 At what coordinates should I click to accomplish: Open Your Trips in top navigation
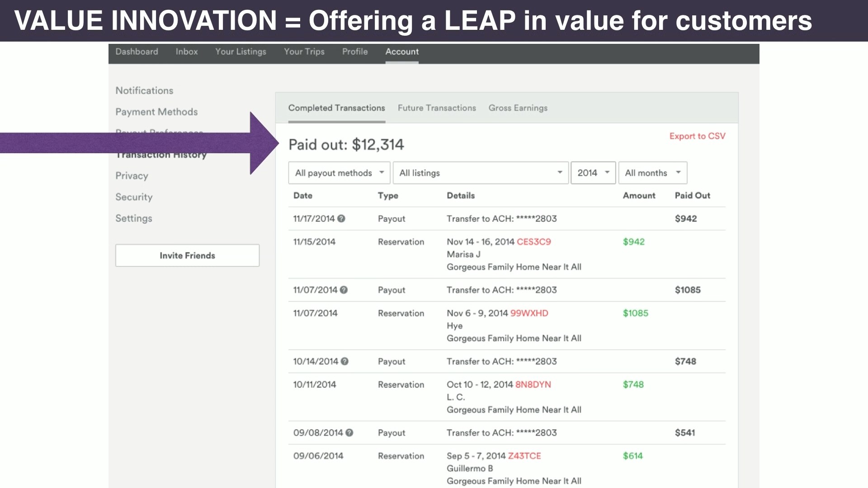tap(304, 52)
